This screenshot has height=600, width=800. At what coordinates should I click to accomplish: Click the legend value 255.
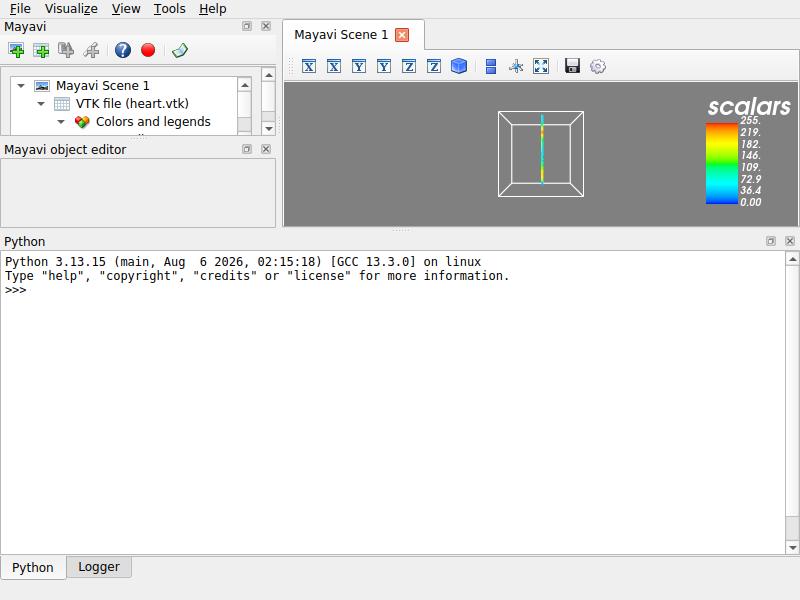tap(750, 121)
